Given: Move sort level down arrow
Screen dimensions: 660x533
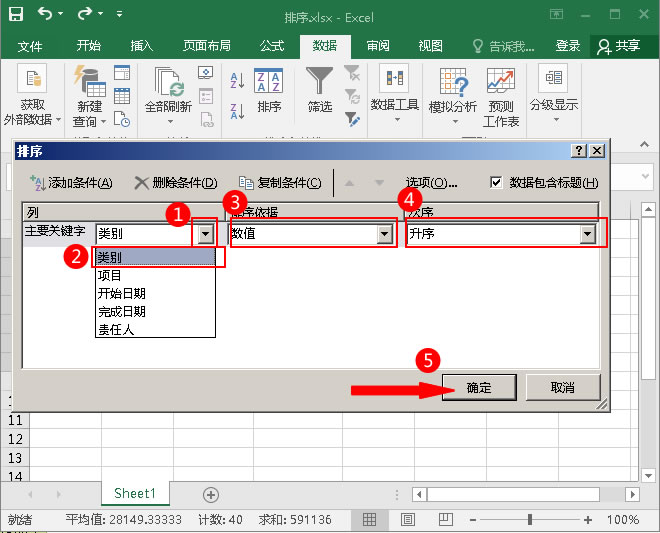Looking at the screenshot, I should coord(380,183).
